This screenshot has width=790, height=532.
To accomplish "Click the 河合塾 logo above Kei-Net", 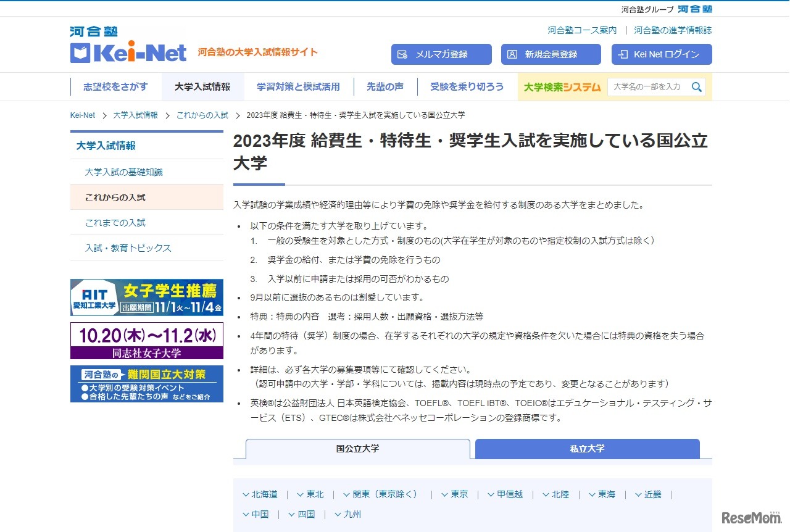I will 93,30.
